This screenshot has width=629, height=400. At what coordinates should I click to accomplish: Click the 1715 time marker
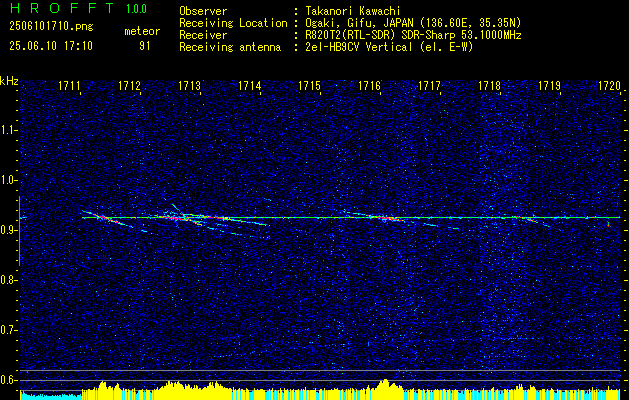tap(309, 86)
